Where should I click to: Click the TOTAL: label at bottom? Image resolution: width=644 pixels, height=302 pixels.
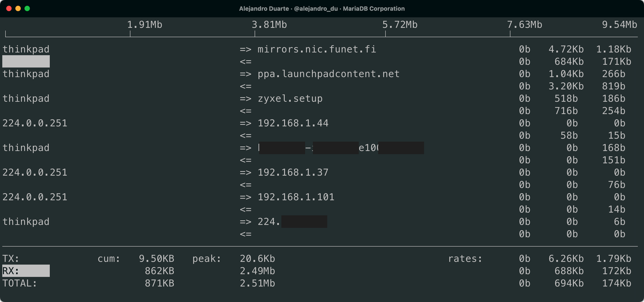tap(20, 283)
